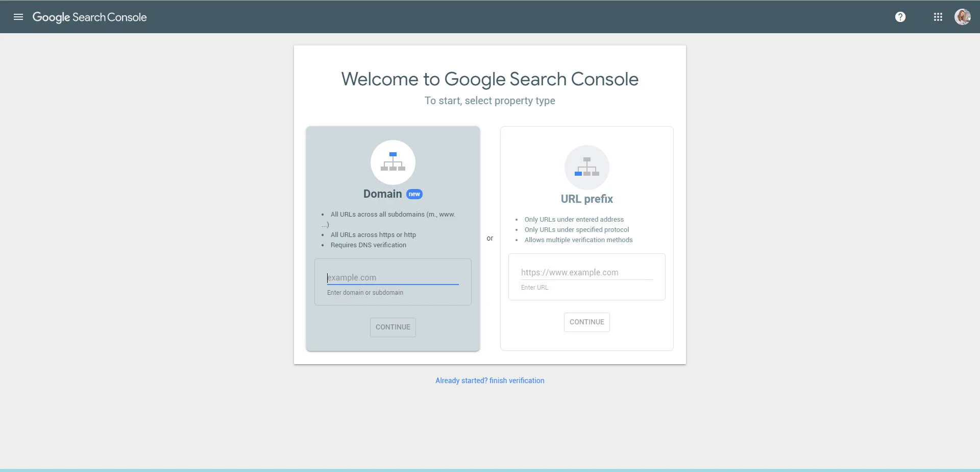Click 'Allows multiple verification methods' text

click(578, 240)
